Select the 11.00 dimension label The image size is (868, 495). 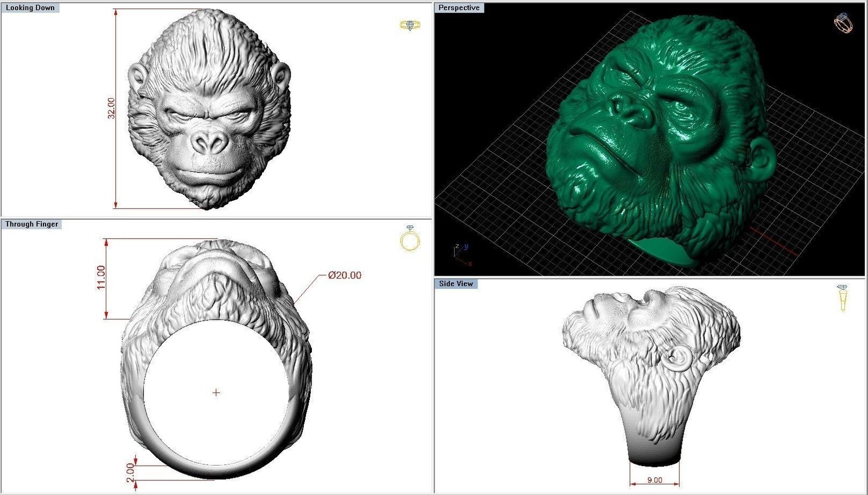101,277
